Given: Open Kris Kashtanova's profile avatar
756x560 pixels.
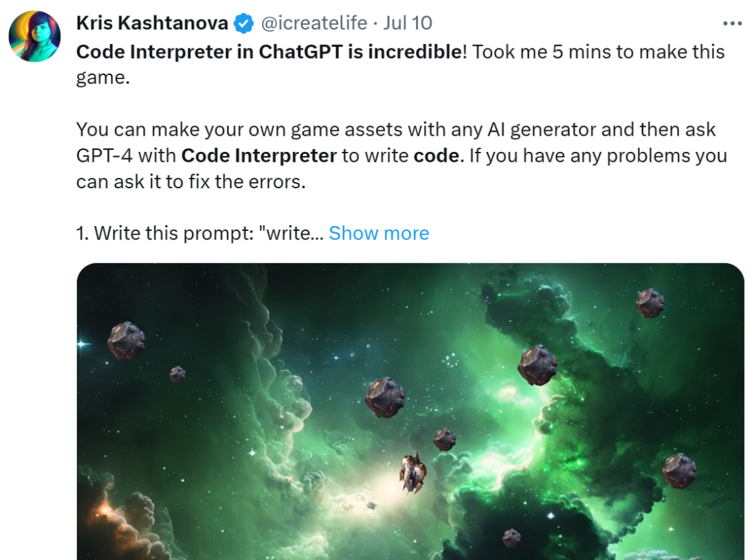Looking at the screenshot, I should click(35, 36).
